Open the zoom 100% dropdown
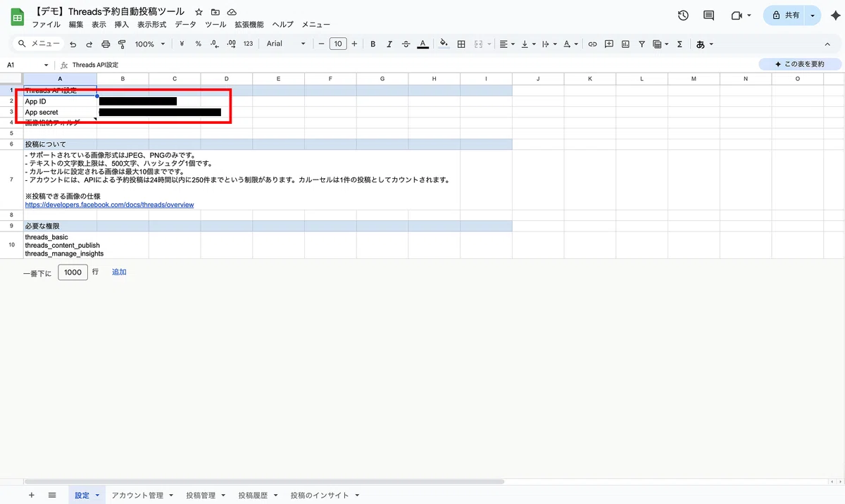Screen dimensions: 845x504 coord(150,44)
